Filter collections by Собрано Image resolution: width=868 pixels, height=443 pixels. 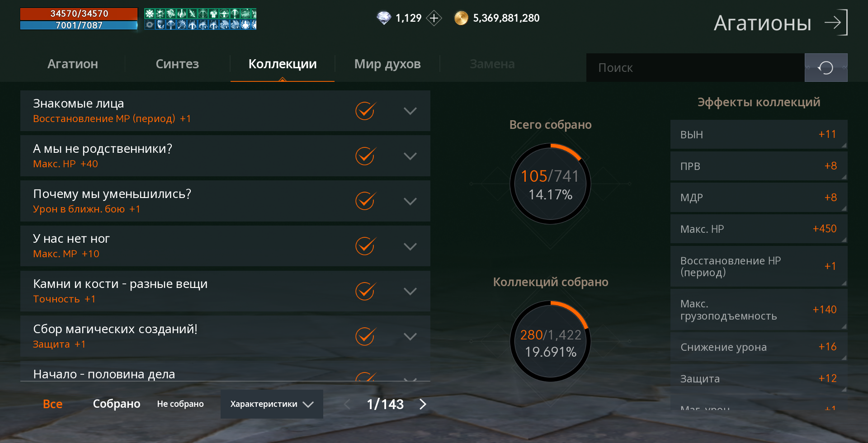pyautogui.click(x=117, y=404)
